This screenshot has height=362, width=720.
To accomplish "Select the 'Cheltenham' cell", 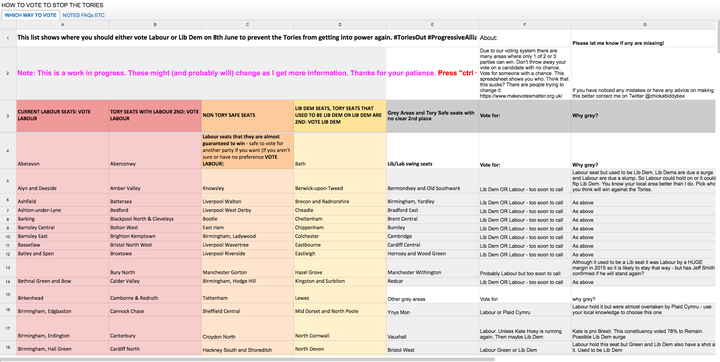I will click(340, 219).
